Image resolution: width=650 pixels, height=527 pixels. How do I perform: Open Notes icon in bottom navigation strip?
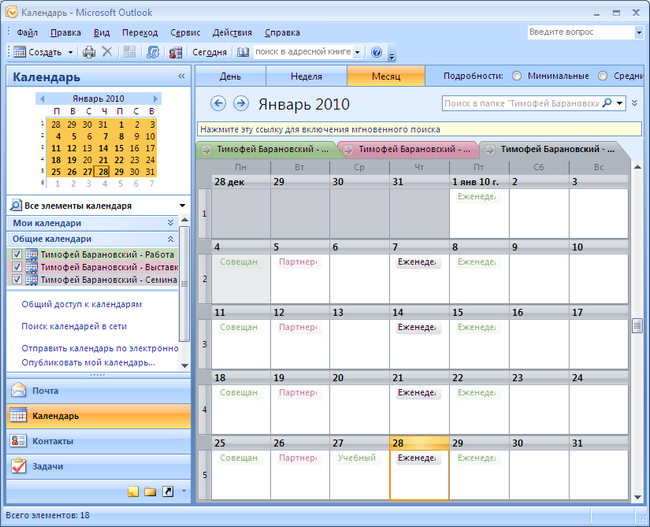pos(133,492)
